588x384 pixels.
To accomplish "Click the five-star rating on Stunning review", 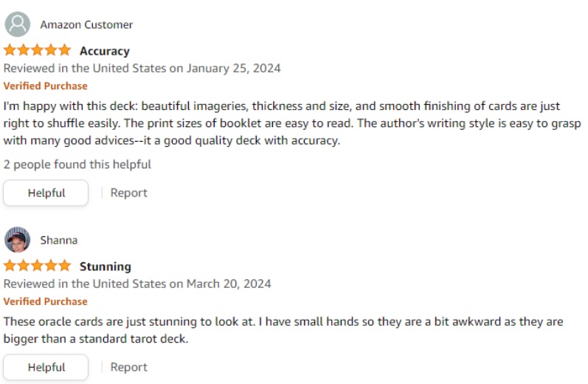I will point(37,266).
